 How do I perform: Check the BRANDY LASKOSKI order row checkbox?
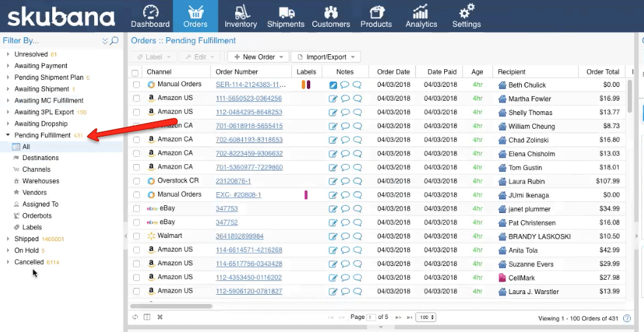(137, 237)
